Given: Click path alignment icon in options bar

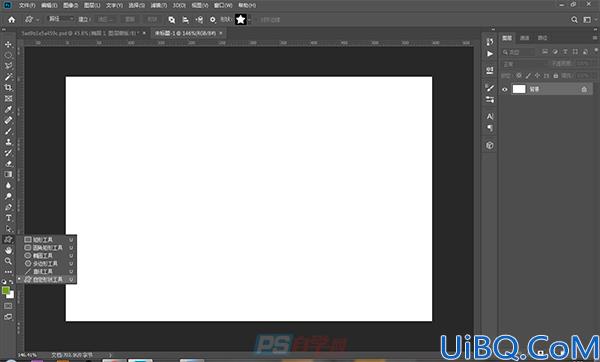Looking at the screenshot, I should (186, 20).
